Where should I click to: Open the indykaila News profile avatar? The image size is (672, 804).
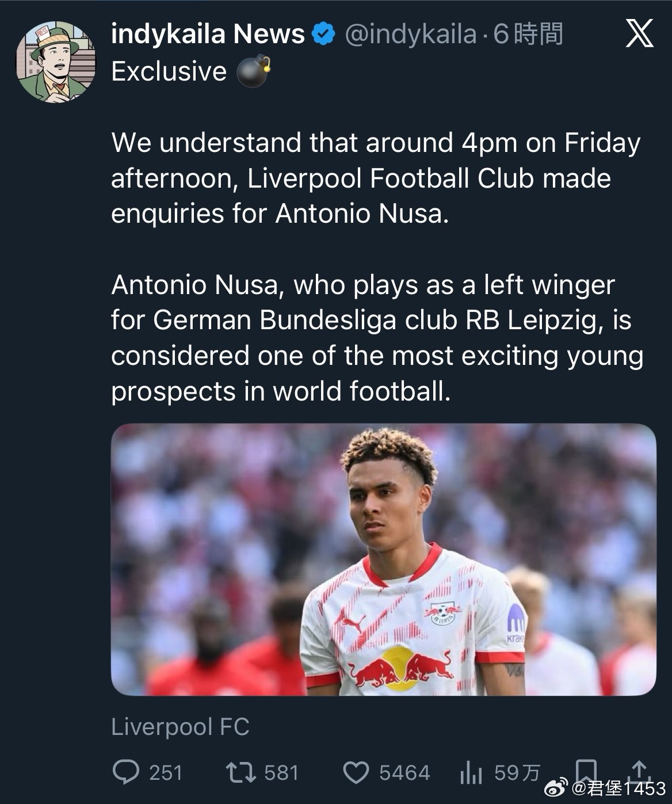coord(56,62)
